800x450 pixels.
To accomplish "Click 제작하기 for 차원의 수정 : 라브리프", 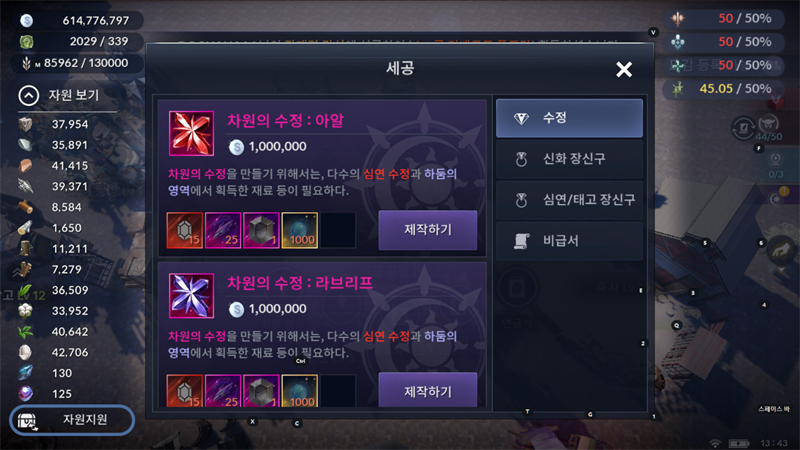I will [428, 390].
